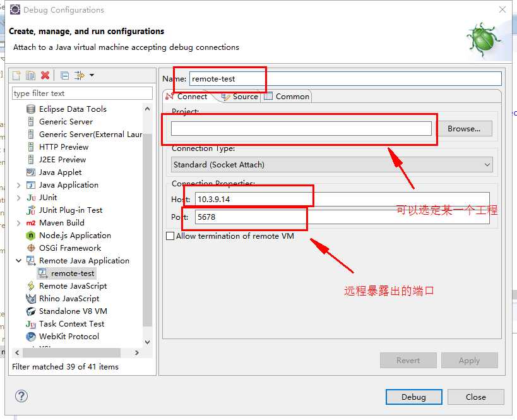517x420 pixels.
Task: Click horizontal scrollbar right arrow in tree
Action: (137, 352)
